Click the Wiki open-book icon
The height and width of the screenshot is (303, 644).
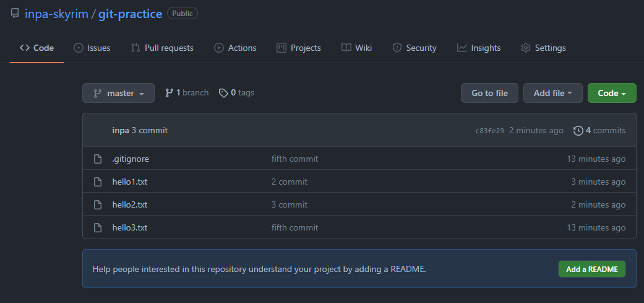coord(346,48)
